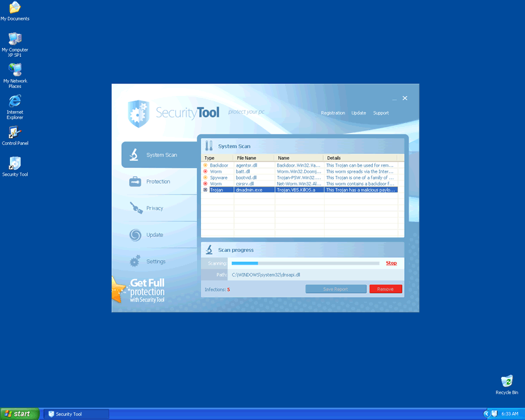The width and height of the screenshot is (525, 420).
Task: Open the Recycle Bin
Action: pos(506,382)
